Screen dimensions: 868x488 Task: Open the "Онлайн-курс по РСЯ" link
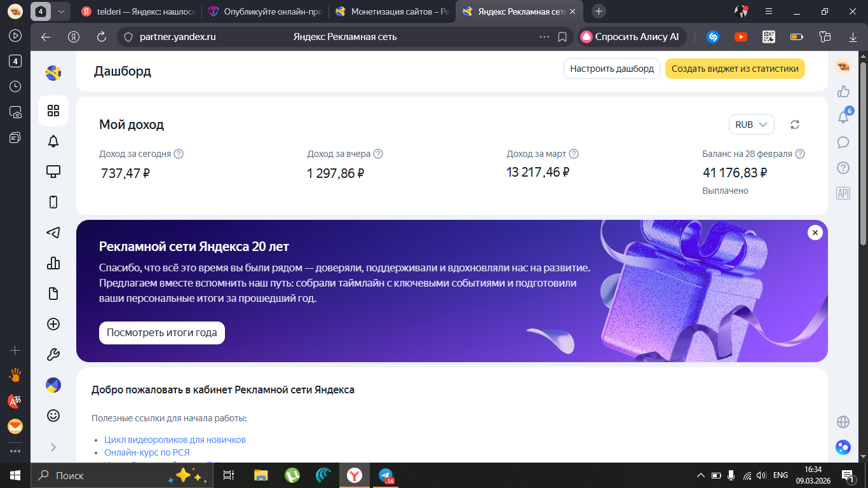coord(147,452)
